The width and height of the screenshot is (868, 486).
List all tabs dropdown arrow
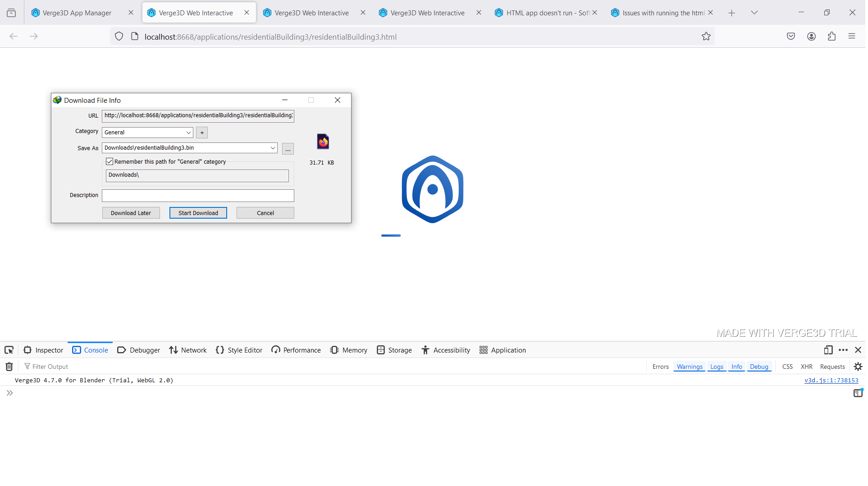click(x=754, y=13)
